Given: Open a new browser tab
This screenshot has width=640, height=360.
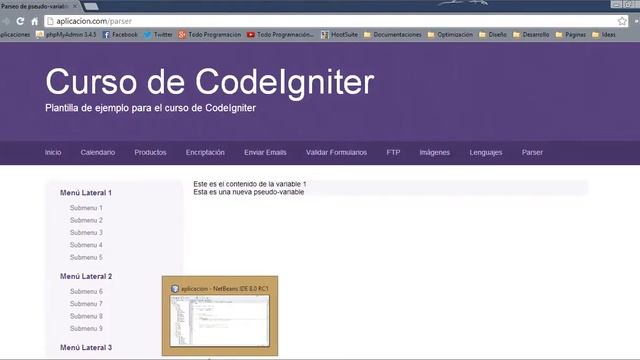Looking at the screenshot, I should point(91,6).
